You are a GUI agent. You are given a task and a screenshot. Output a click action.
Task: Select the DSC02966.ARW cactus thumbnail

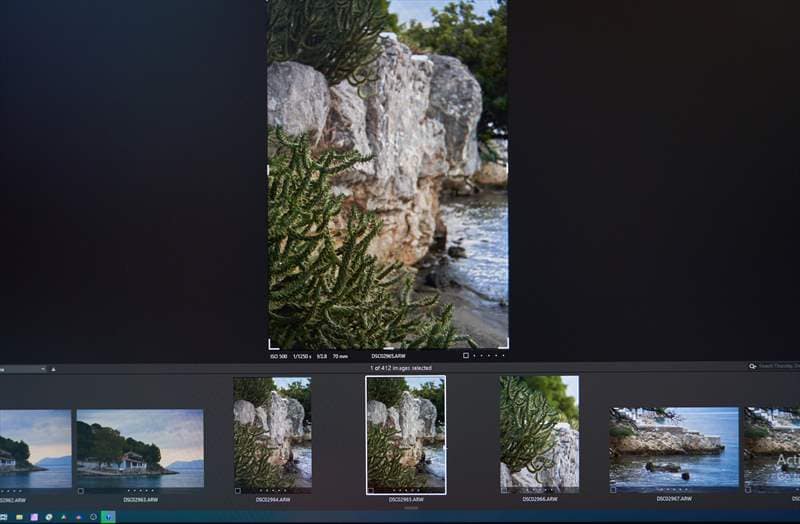click(x=539, y=434)
